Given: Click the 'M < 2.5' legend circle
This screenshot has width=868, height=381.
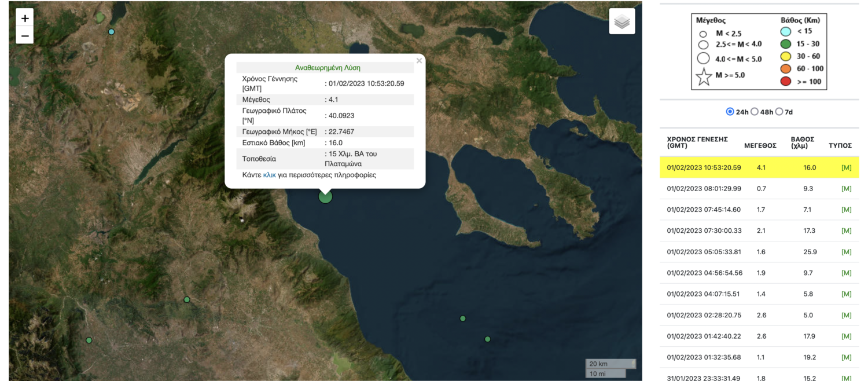Looking at the screenshot, I should [703, 34].
